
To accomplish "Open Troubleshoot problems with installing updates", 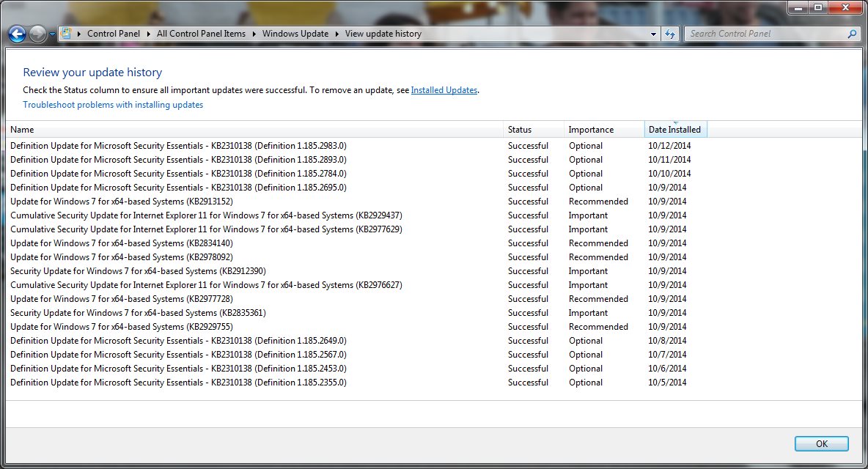I will [113, 105].
